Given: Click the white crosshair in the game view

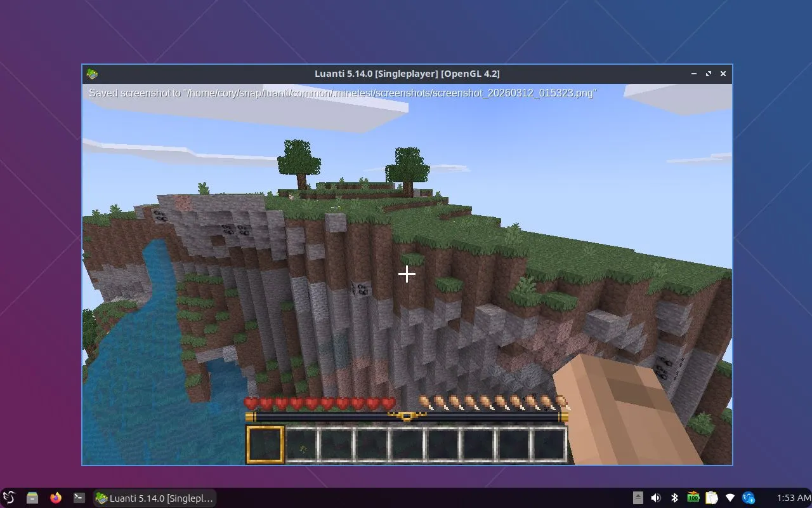Looking at the screenshot, I should pyautogui.click(x=407, y=274).
